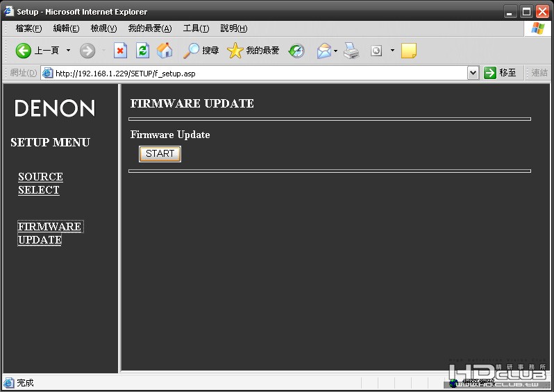Viewport: 554px width, 392px height.
Task: Click the 'Firmware Update' label above START
Action: pyautogui.click(x=170, y=135)
